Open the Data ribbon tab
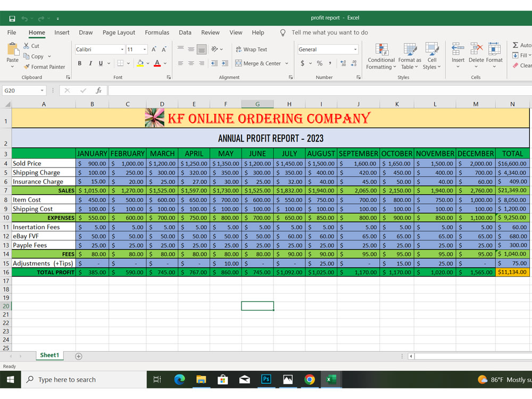532x399 pixels. tap(185, 32)
